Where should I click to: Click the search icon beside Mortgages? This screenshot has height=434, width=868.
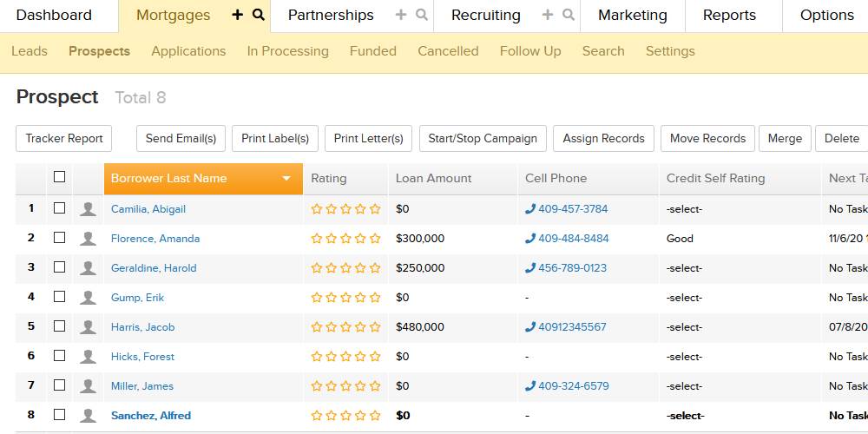259,15
